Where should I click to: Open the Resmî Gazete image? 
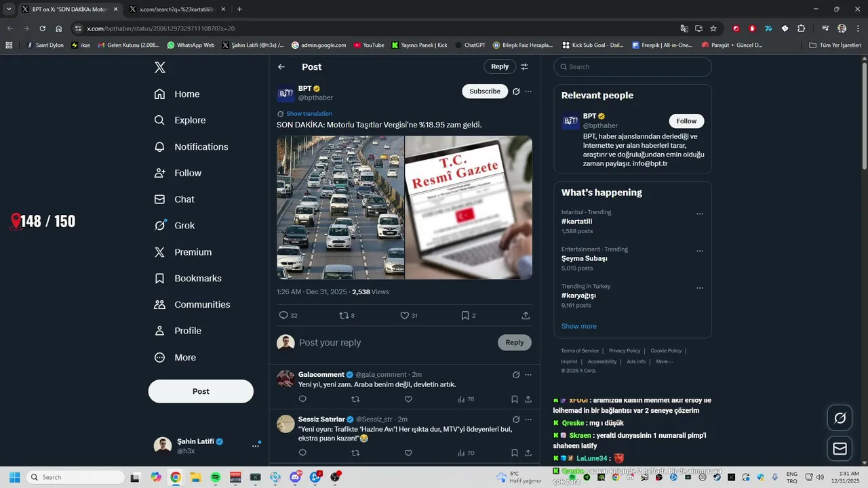click(469, 207)
